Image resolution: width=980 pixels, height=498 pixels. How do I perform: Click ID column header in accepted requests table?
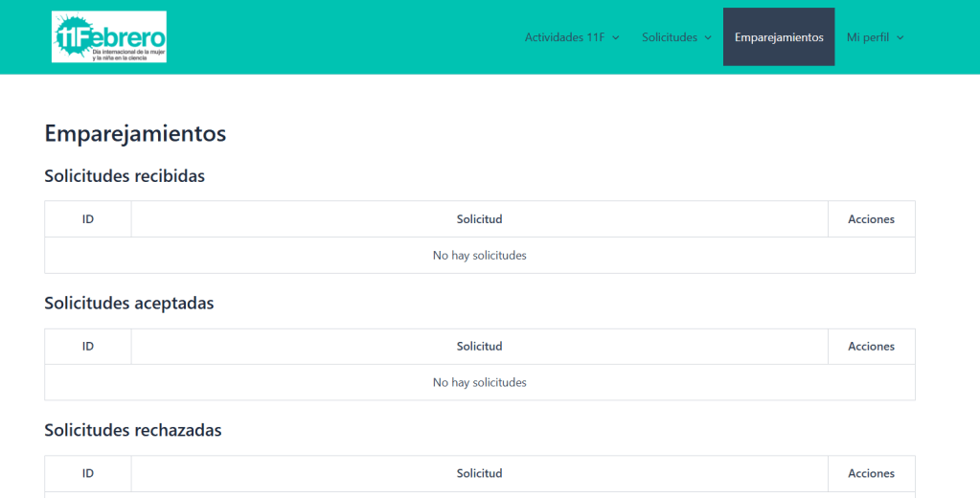(88, 347)
